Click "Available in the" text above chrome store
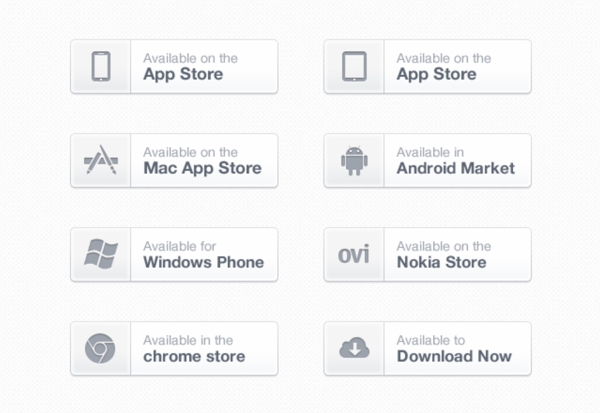Image resolution: width=600 pixels, height=413 pixels. (x=188, y=340)
